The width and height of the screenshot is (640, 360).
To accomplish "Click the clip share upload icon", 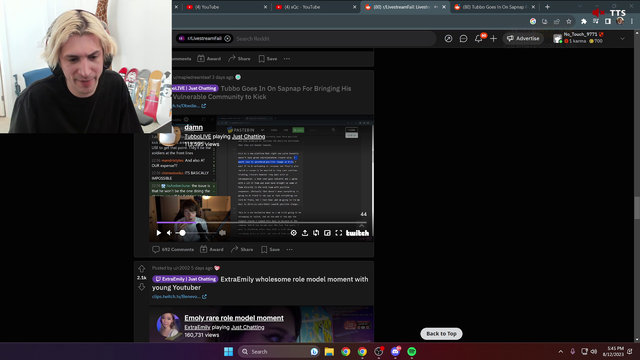I will 305,233.
